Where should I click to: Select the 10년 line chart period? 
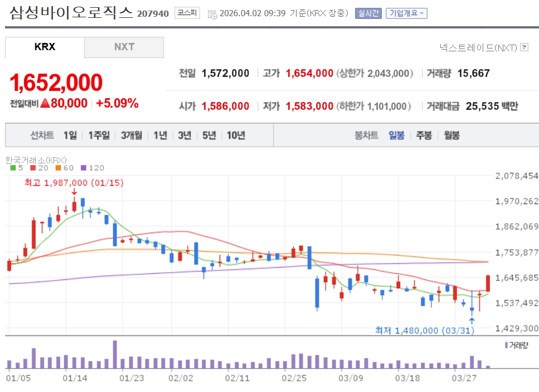tap(236, 135)
